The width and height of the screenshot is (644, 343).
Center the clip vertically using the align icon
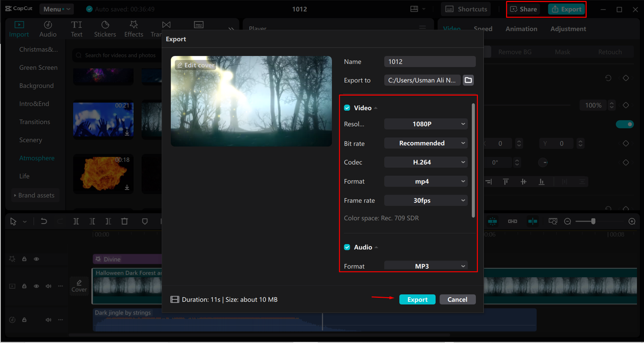point(523,182)
